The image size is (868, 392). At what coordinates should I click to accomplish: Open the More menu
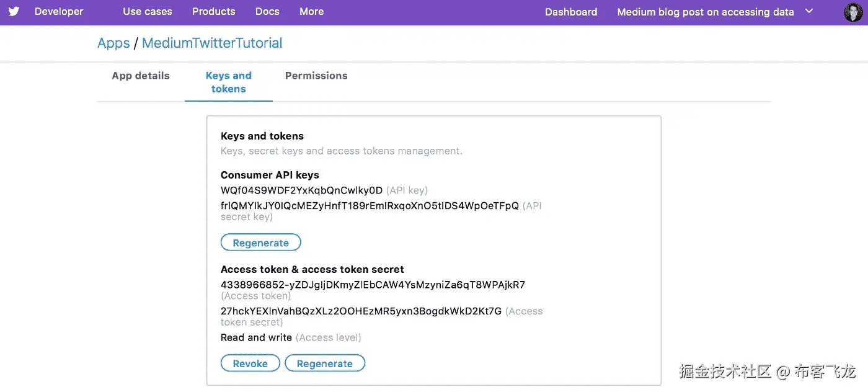(311, 12)
